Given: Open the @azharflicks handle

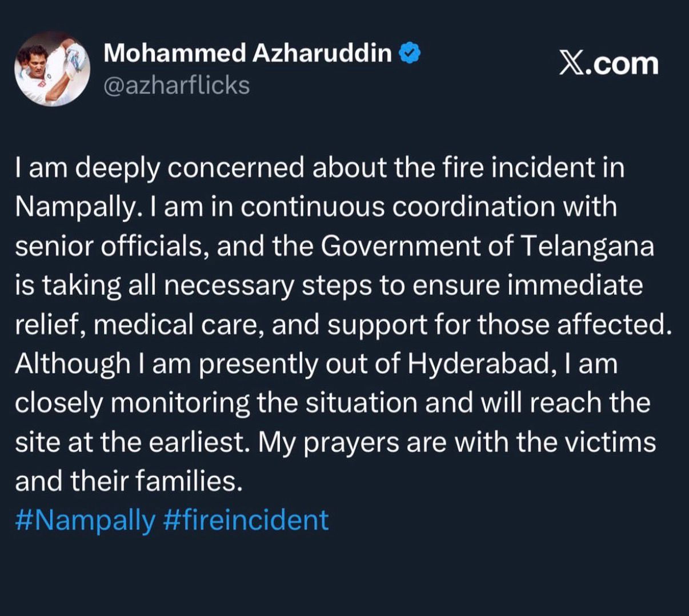Looking at the screenshot, I should coord(176,86).
